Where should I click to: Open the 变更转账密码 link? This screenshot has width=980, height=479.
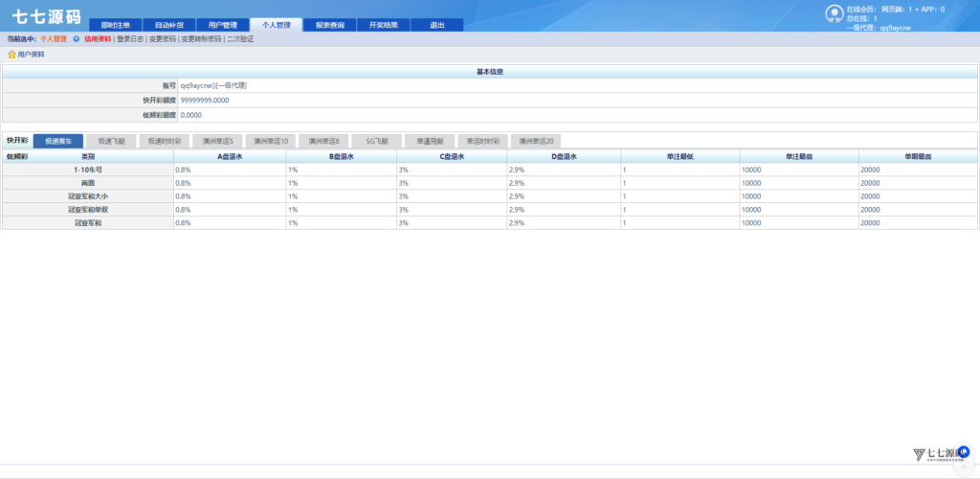[201, 39]
